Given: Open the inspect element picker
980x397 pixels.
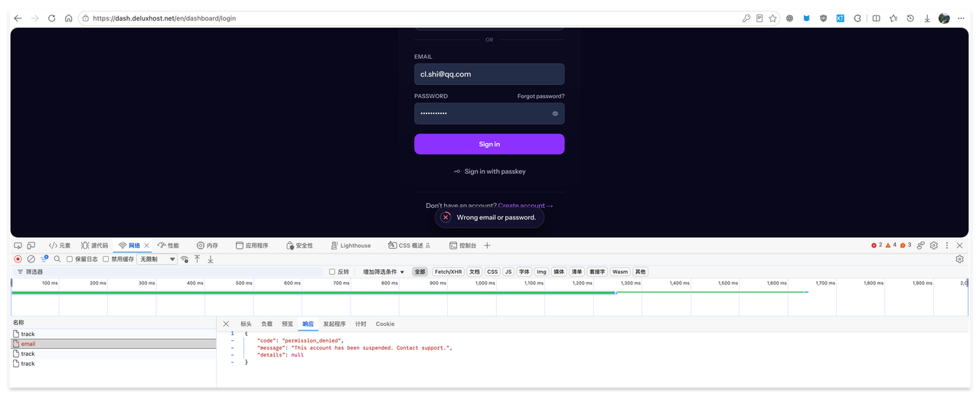Looking at the screenshot, I should (x=18, y=246).
